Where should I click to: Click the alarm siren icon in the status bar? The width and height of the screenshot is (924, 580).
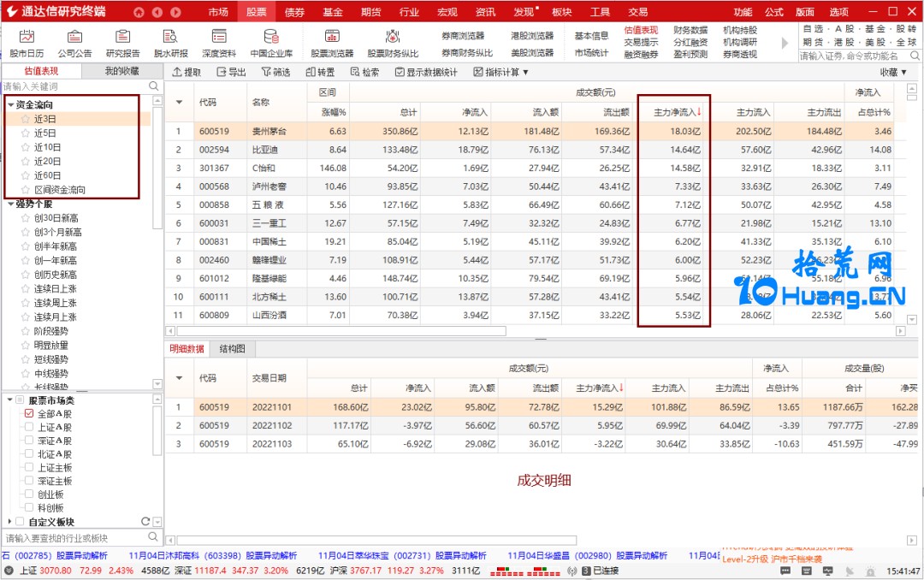(x=870, y=571)
